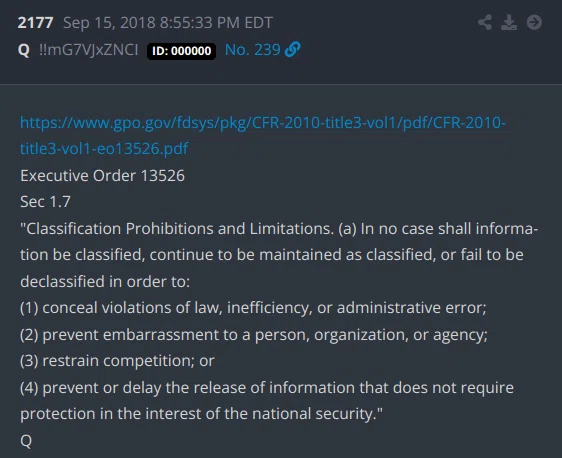Open the No. 239 post reference link
562x458 pixels.
click(x=252, y=50)
